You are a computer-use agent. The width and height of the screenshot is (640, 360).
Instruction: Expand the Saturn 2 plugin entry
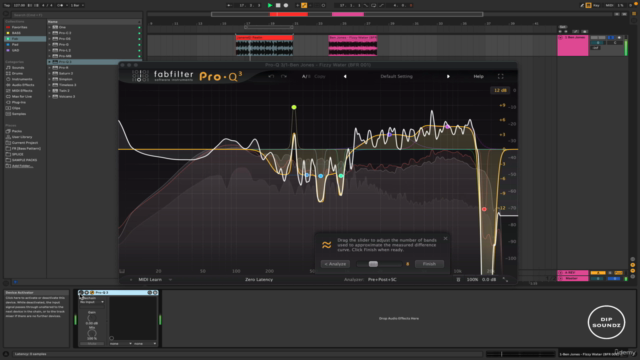coord(49,73)
